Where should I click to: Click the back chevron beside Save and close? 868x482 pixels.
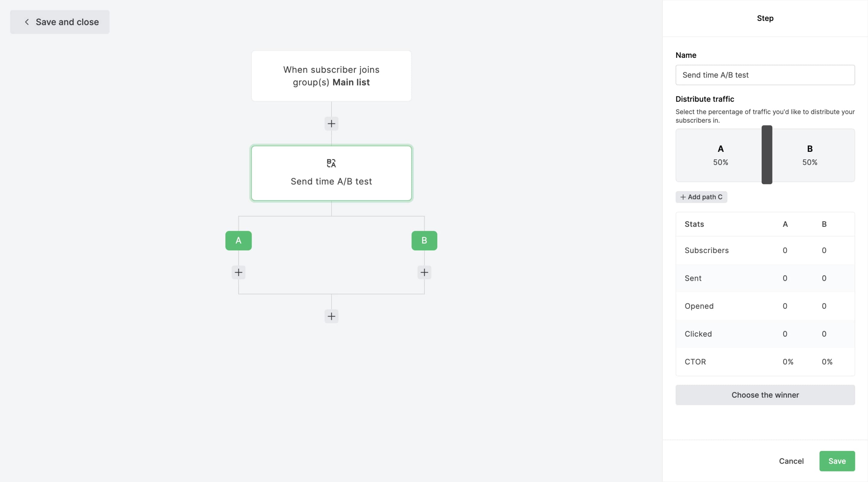point(27,22)
